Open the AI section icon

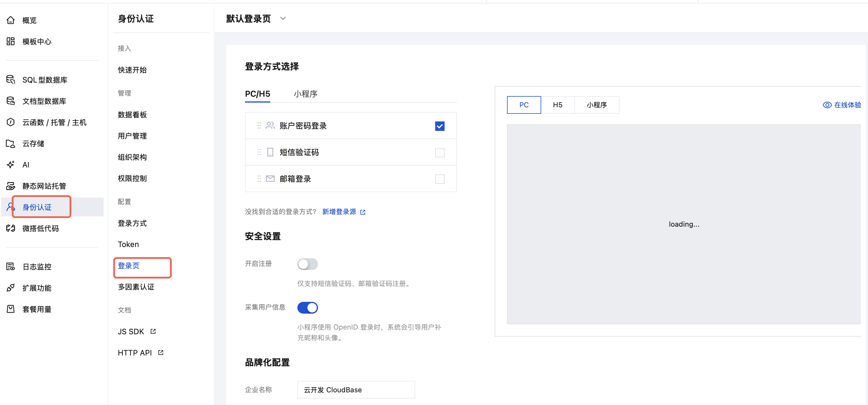[x=10, y=164]
